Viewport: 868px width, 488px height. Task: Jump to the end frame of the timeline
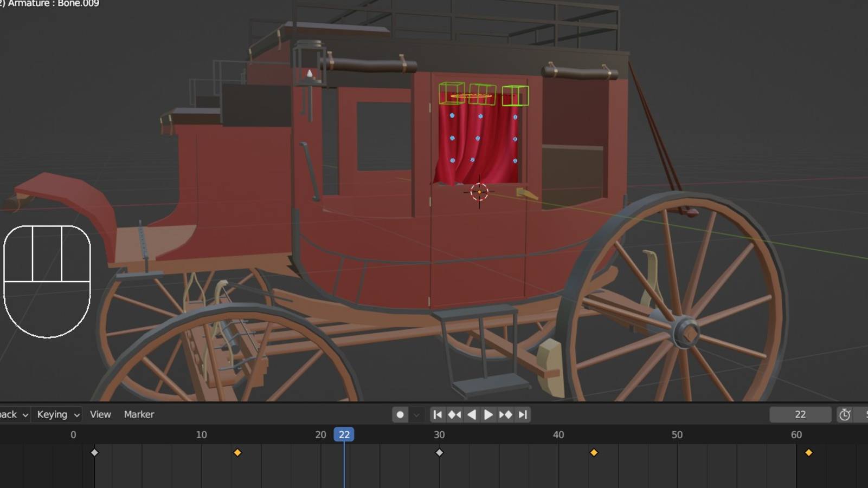pos(523,414)
